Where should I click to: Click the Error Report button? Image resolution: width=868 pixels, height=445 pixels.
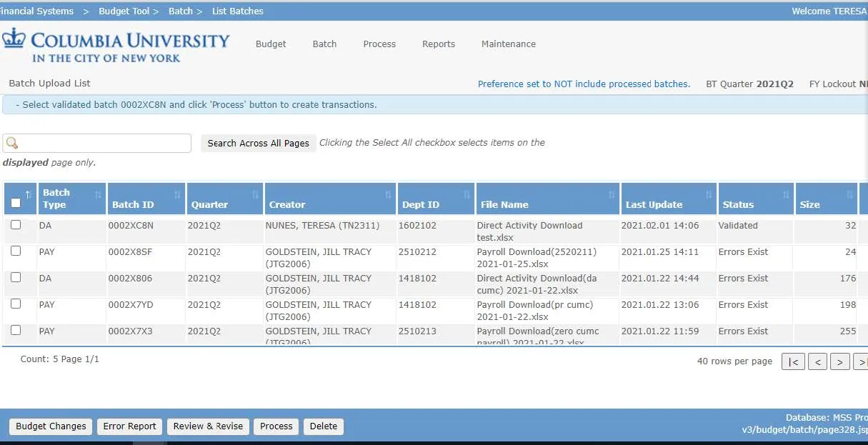pyautogui.click(x=129, y=426)
